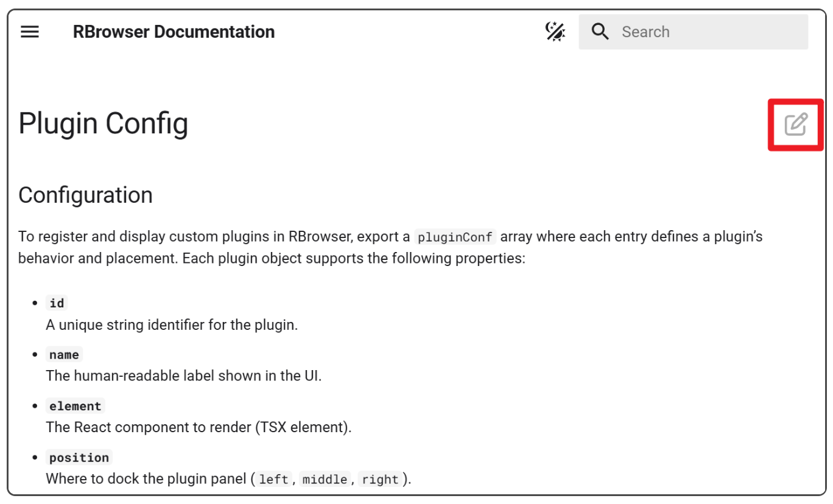The image size is (833, 504).
Task: Select the element property code label
Action: point(76,406)
